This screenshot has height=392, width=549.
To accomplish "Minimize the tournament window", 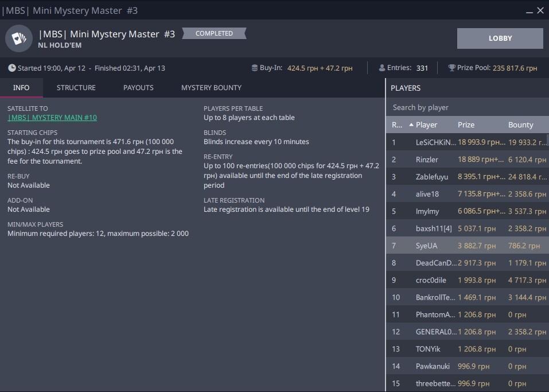I will [x=529, y=11].
